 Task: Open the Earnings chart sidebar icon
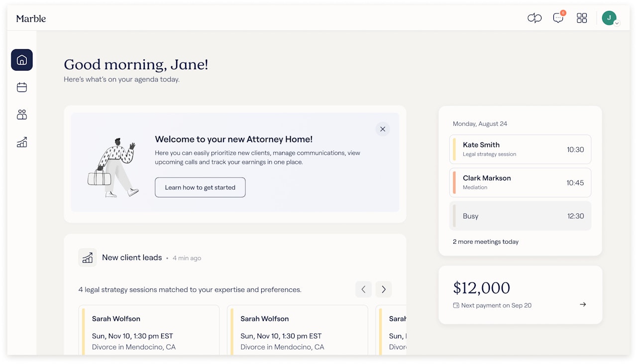pos(22,143)
